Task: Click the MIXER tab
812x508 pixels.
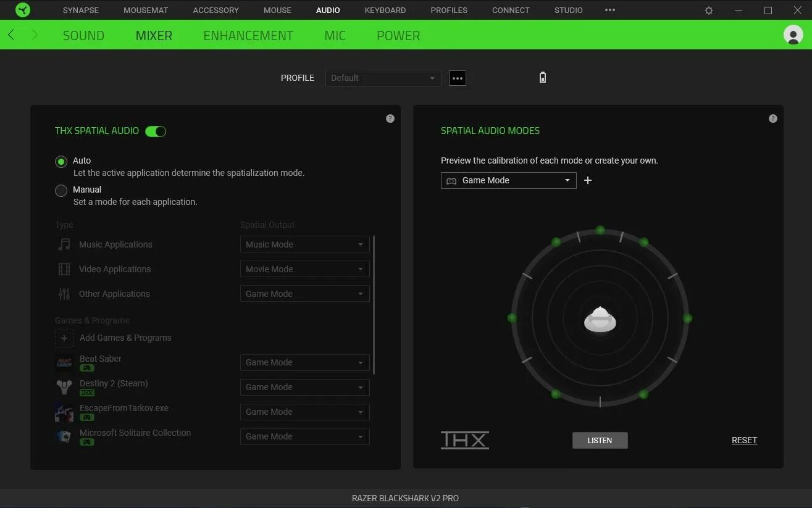Action: [154, 35]
